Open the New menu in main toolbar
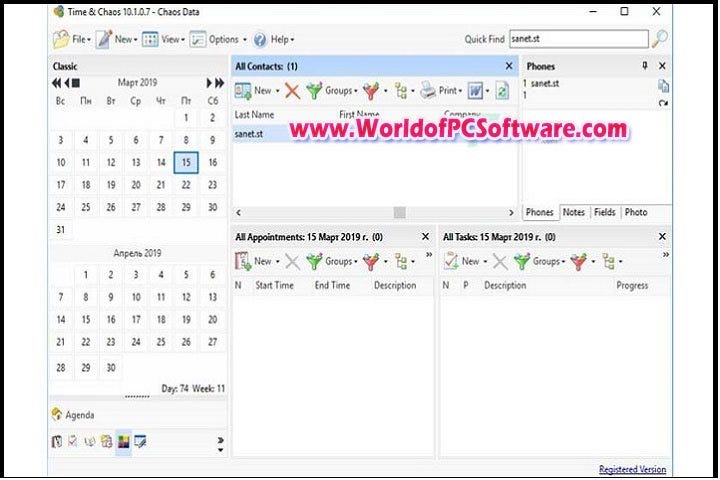Image resolution: width=720 pixels, height=480 pixels. (x=117, y=40)
